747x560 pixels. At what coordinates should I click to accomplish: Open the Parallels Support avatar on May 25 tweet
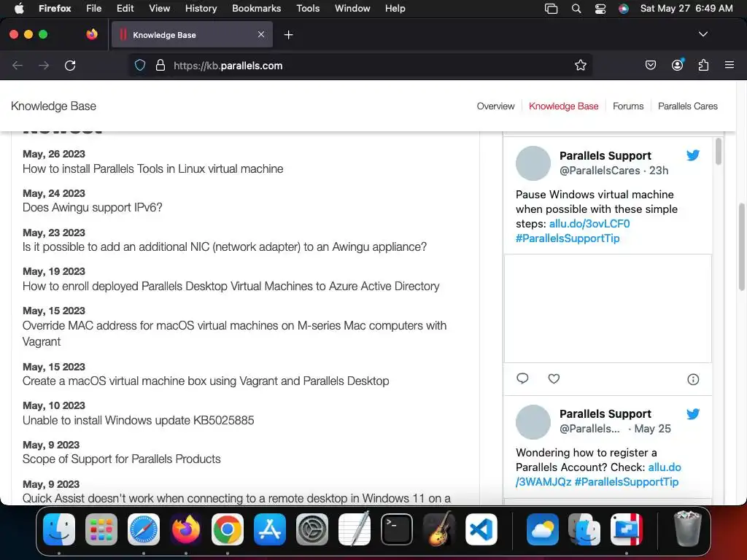pos(533,422)
